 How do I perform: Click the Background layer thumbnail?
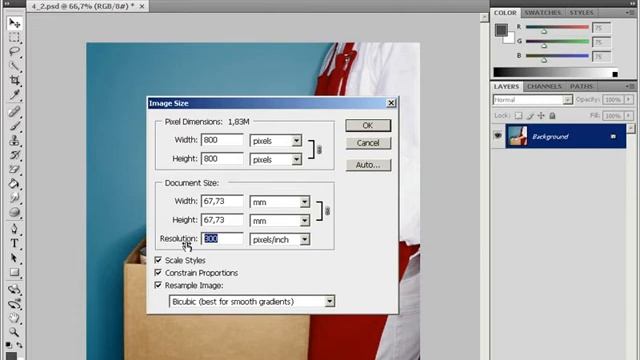(x=517, y=136)
